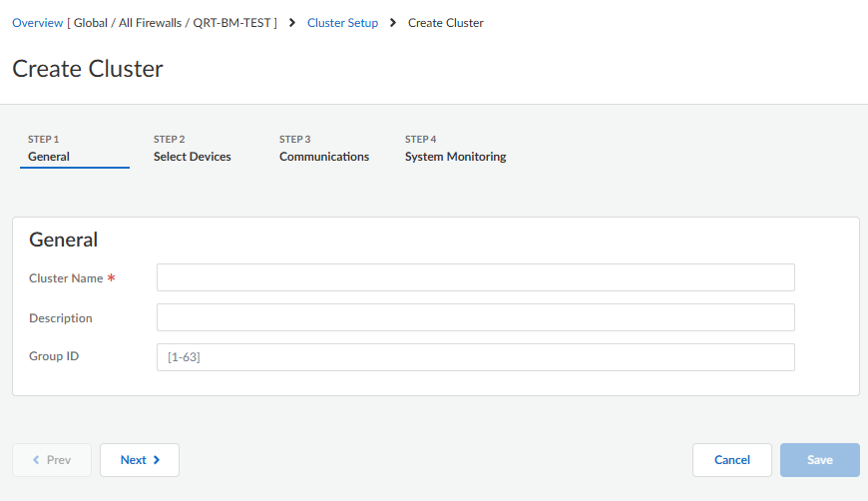Viewport: 868px width, 501px height.
Task: Click the left arrow icon inside Prev
Action: 37,460
